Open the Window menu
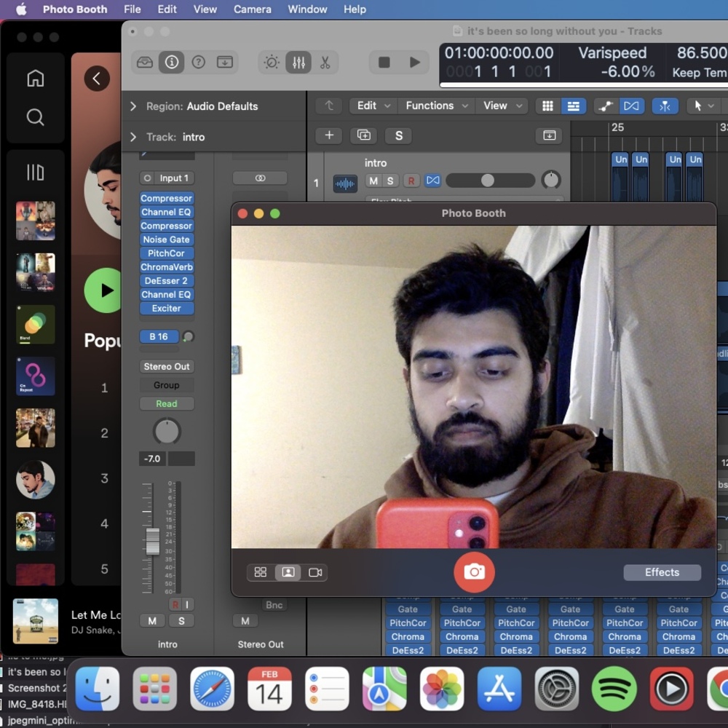The image size is (728, 728). coord(307,9)
